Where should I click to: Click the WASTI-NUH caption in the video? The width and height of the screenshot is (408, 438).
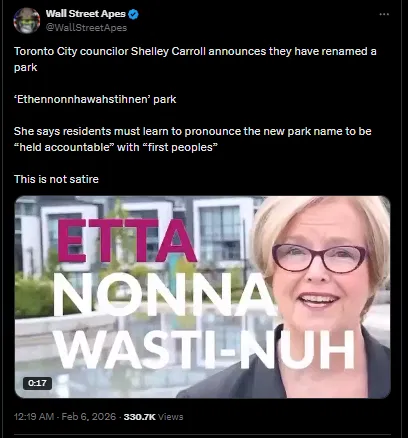tap(204, 349)
